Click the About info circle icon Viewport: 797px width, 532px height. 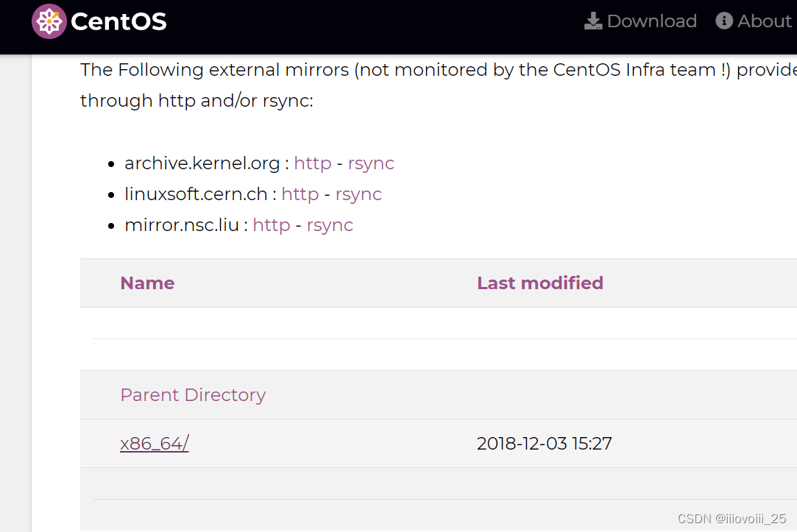724,21
